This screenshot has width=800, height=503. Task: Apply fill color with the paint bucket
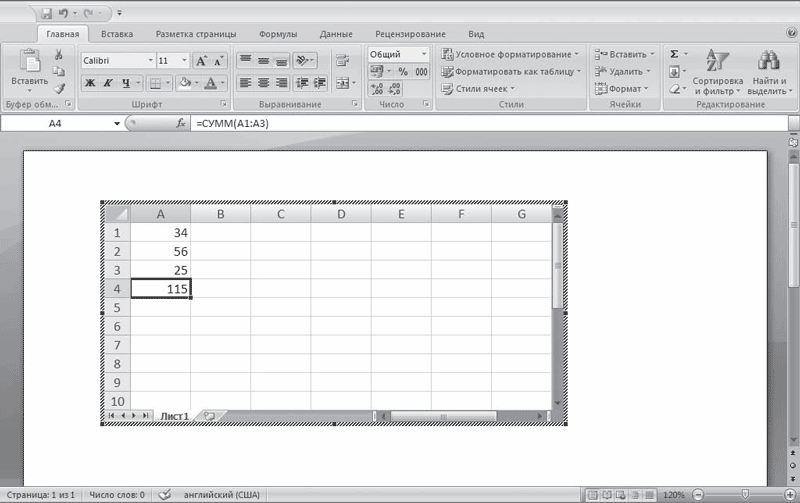(x=185, y=83)
